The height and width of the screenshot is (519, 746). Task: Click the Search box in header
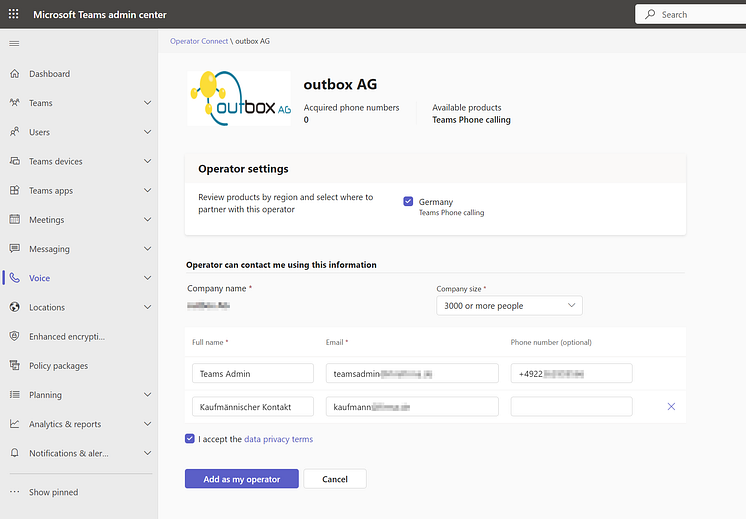(x=690, y=14)
